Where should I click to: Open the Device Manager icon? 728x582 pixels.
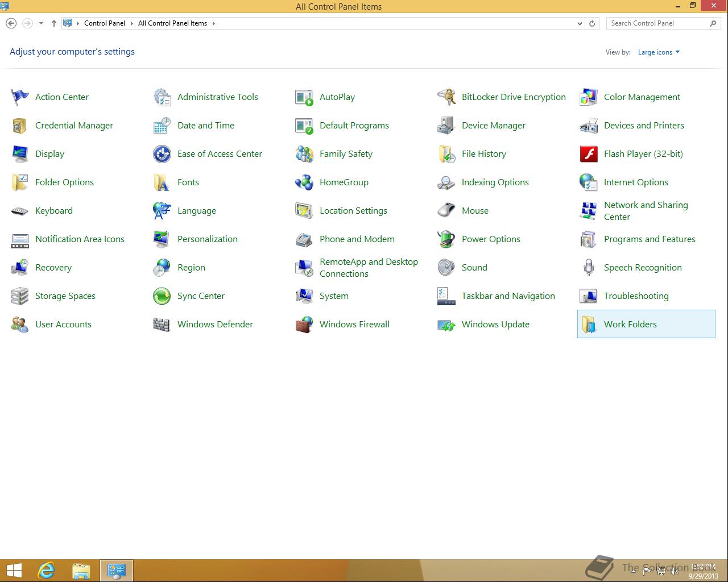(x=446, y=126)
